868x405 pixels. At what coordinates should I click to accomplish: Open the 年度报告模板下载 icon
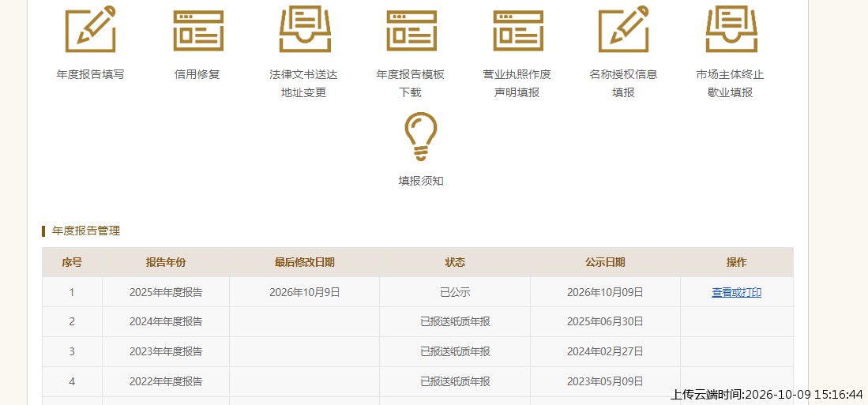[x=411, y=31]
